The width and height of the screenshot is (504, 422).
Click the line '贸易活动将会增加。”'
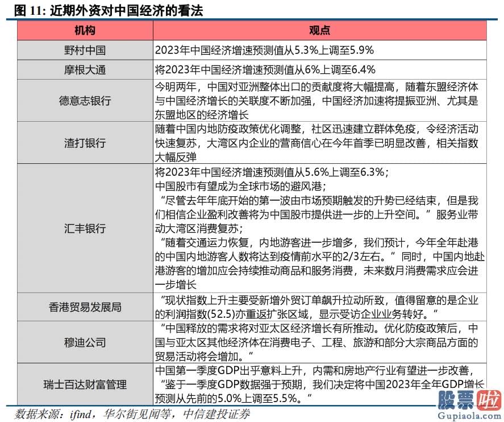point(204,356)
